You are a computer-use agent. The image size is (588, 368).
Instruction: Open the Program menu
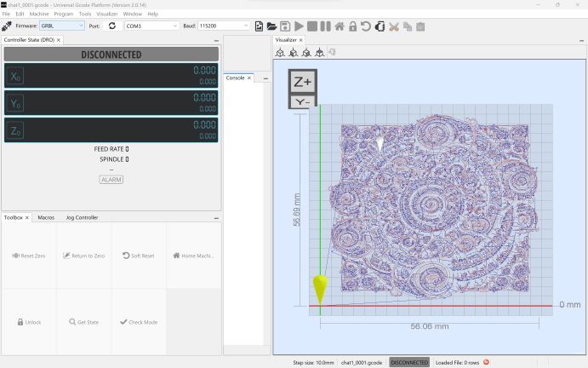[x=63, y=14]
